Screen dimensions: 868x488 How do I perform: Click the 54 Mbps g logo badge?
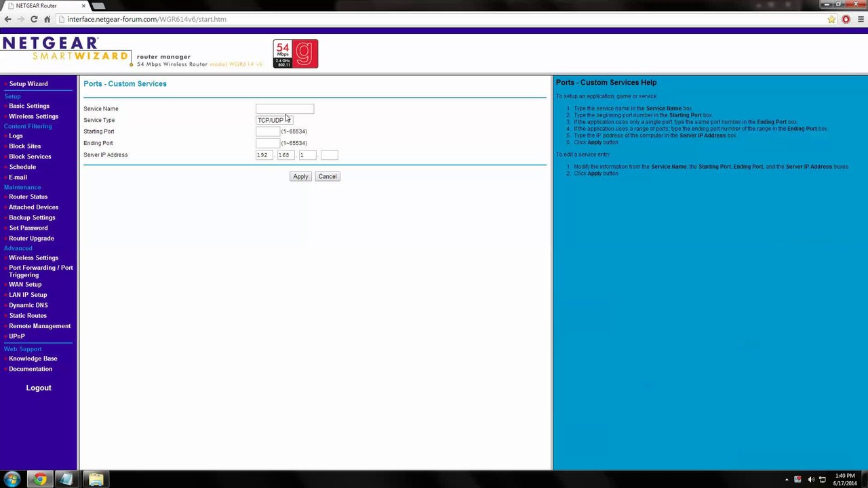(295, 54)
